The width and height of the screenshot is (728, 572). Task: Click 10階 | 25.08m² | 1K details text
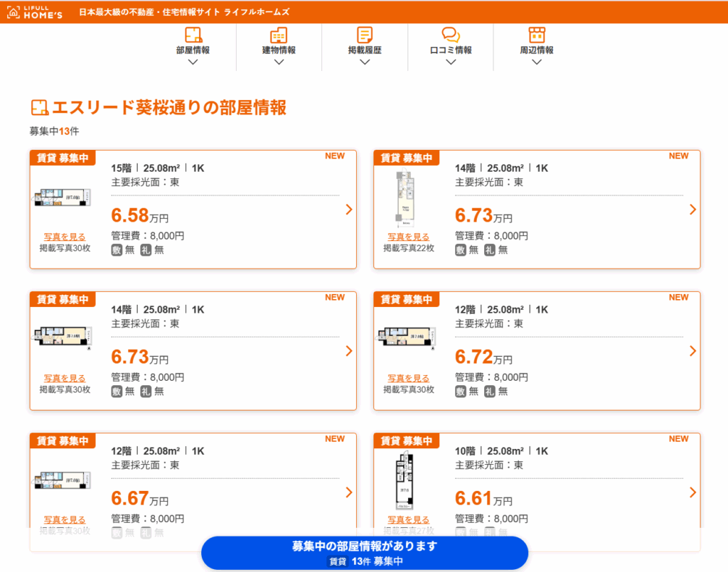[x=501, y=451]
